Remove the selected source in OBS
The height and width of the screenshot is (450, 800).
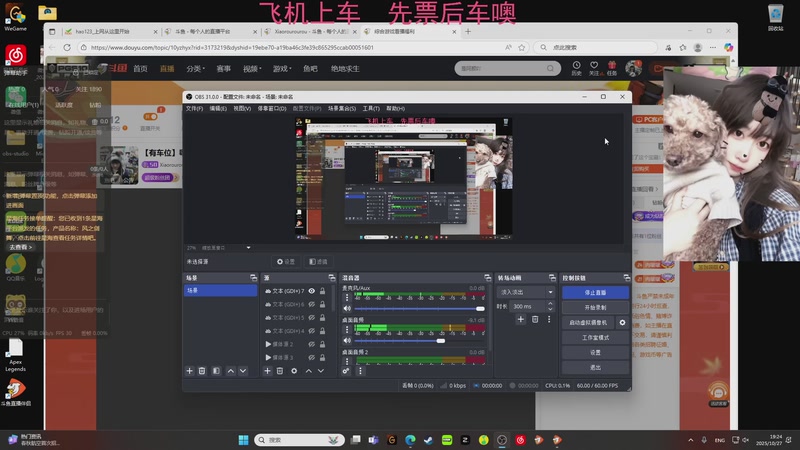pyautogui.click(x=280, y=371)
